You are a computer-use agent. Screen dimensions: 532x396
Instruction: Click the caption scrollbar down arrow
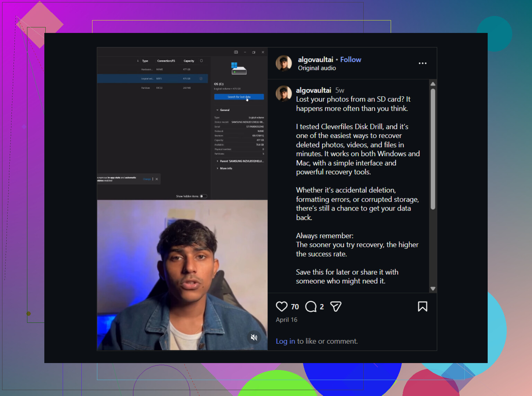tap(433, 289)
